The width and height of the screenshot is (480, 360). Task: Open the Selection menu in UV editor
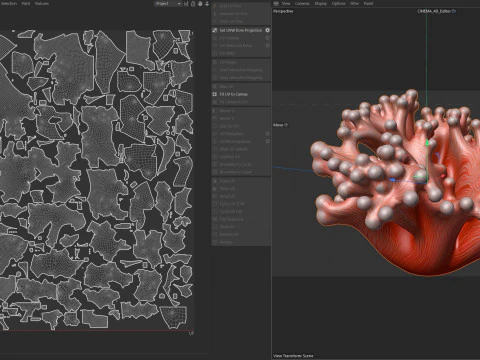click(x=9, y=3)
